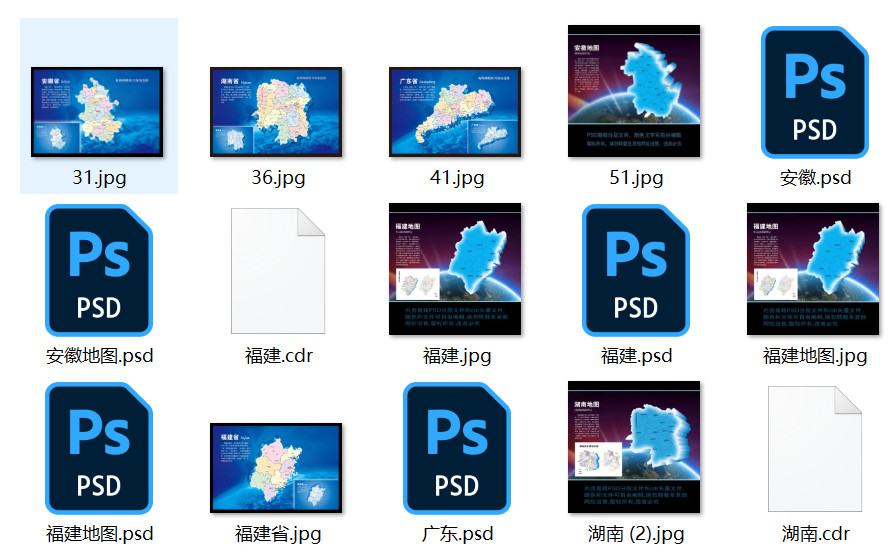The image size is (888, 552).
Task: Select the 福建.psd Photoshop file icon
Action: pos(635,270)
